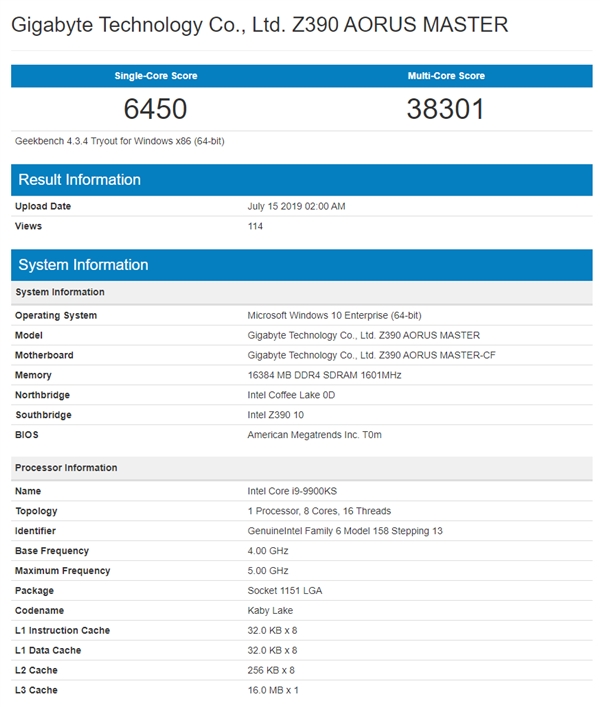The width and height of the screenshot is (600, 707).
Task: Select the Kaby Lake codename value
Action: tap(270, 611)
